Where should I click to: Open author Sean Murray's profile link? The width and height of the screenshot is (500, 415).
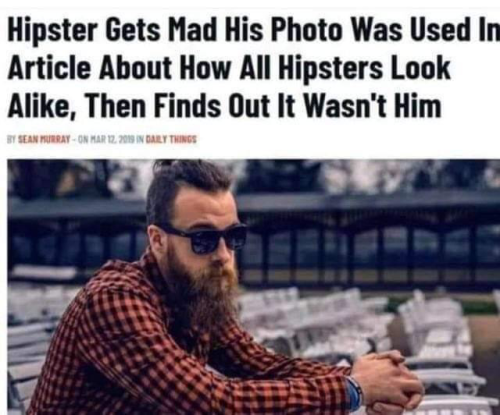pos(44,139)
